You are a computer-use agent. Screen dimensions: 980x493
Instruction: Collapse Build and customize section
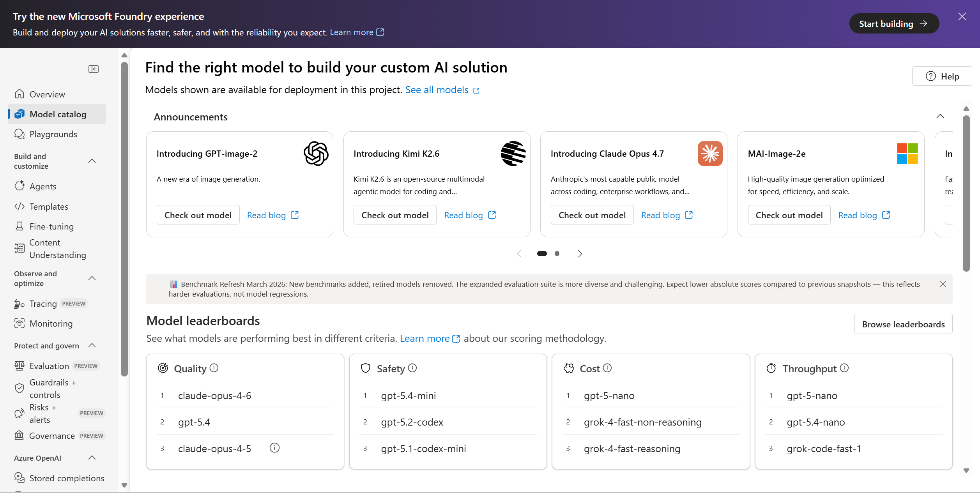(x=92, y=161)
